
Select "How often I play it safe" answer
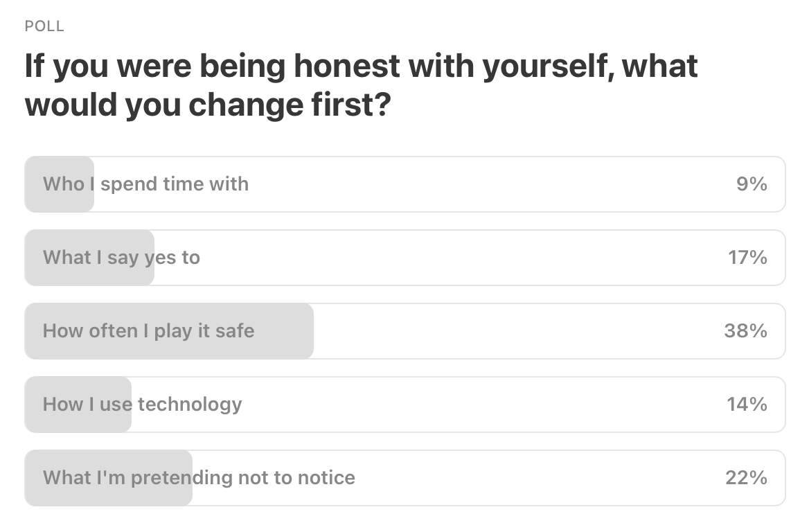coord(405,330)
